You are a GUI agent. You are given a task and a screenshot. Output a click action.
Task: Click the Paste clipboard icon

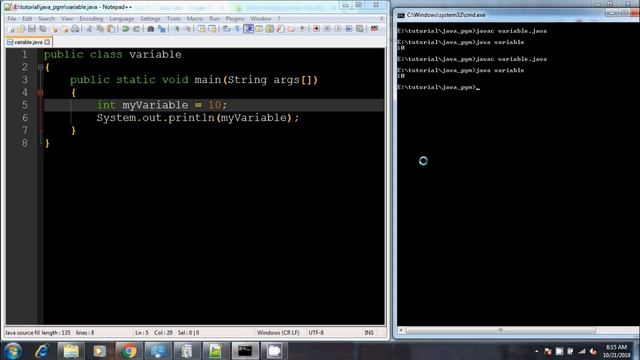click(x=111, y=29)
